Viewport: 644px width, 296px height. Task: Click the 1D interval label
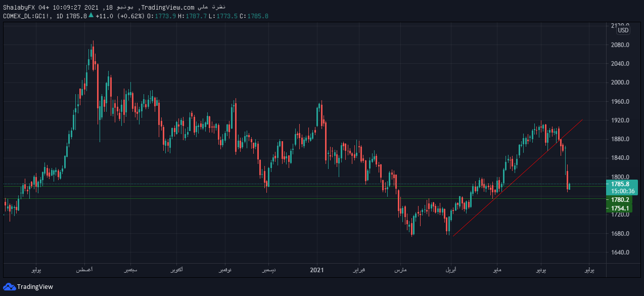pos(61,16)
